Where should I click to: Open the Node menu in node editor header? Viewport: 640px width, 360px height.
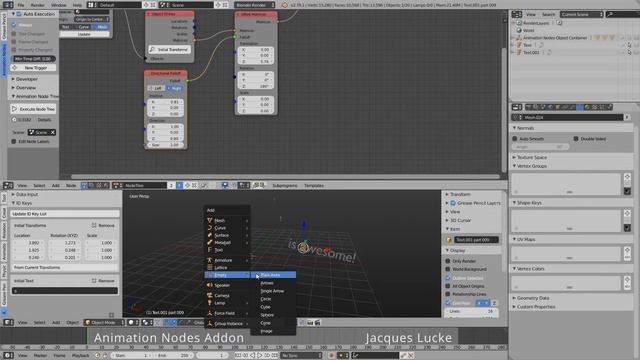tap(71, 186)
